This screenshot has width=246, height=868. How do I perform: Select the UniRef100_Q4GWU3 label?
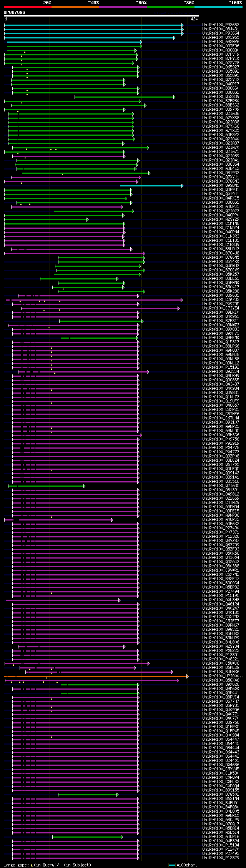tap(221, 266)
